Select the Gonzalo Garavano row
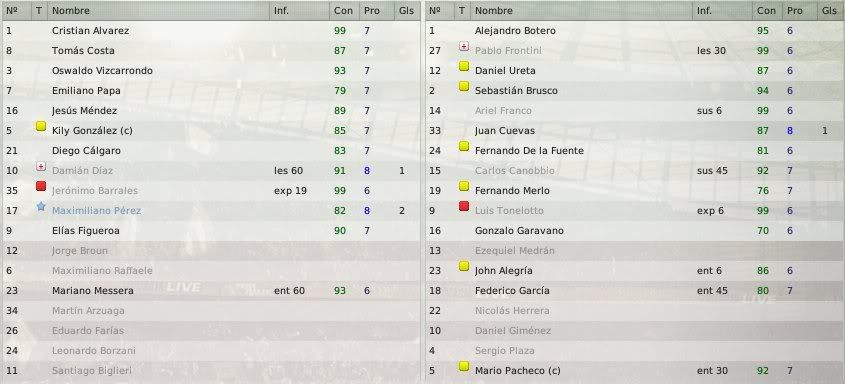845x384 pixels. pyautogui.click(x=634, y=231)
